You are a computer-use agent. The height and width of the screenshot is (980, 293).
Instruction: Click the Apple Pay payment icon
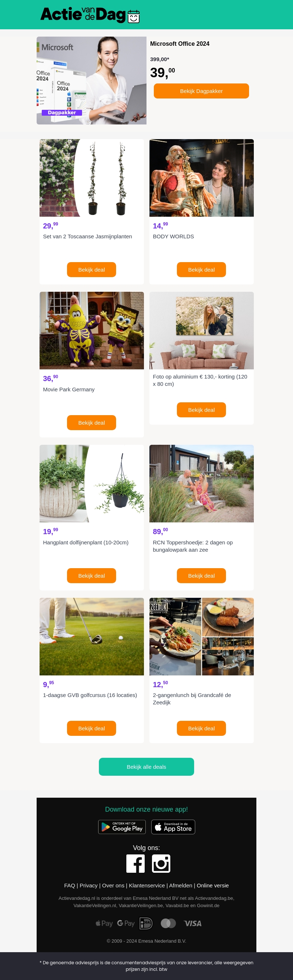(104, 923)
